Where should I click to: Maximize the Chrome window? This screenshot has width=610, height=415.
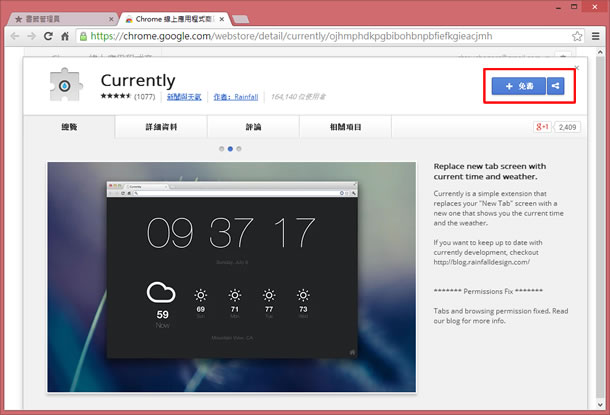click(574, 7)
